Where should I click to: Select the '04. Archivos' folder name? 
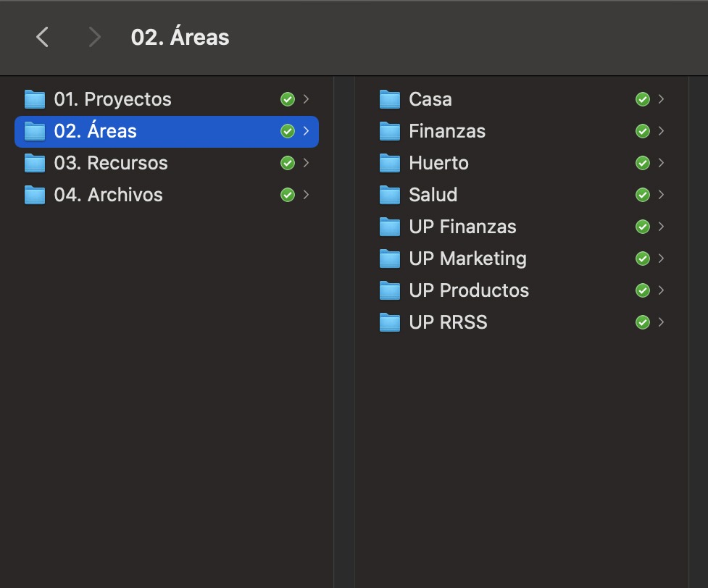click(x=109, y=195)
